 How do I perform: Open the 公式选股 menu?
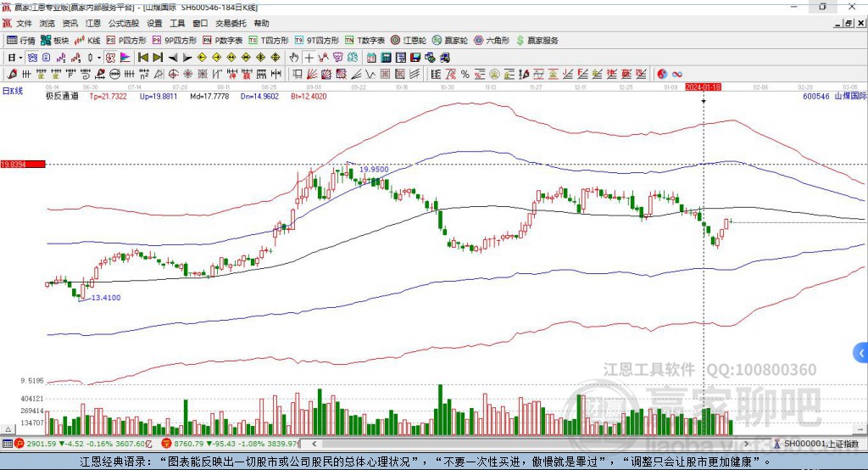[x=124, y=23]
